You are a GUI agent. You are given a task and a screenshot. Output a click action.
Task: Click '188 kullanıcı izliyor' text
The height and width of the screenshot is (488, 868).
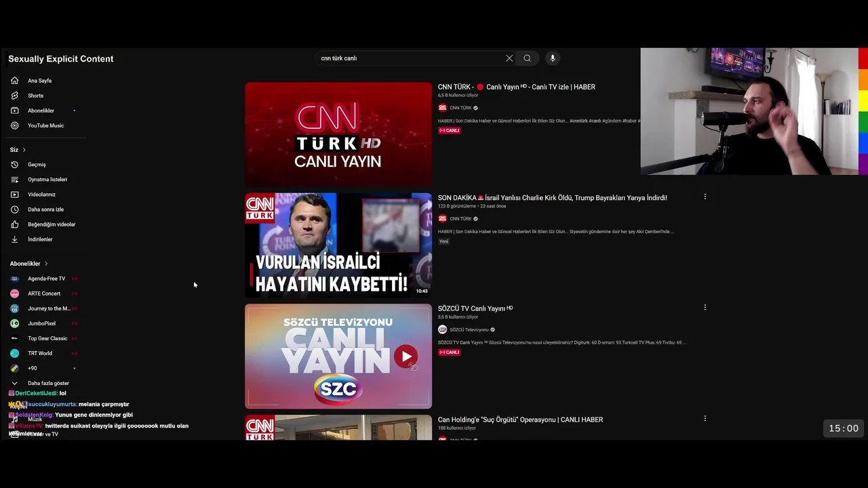457,428
